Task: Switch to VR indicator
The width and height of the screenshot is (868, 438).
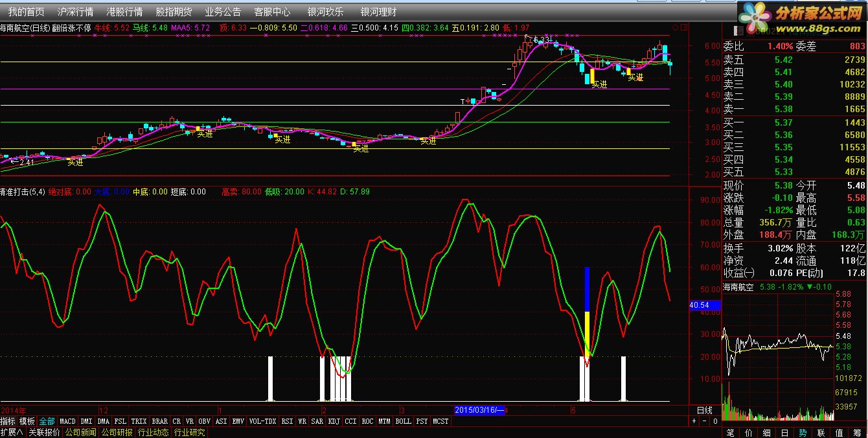Action: click(x=190, y=421)
